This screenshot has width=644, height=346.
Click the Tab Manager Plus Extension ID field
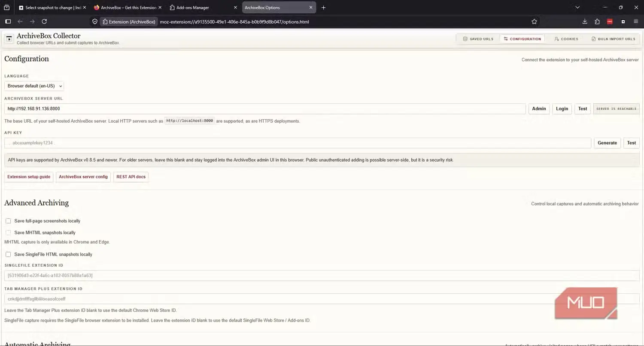322,299
